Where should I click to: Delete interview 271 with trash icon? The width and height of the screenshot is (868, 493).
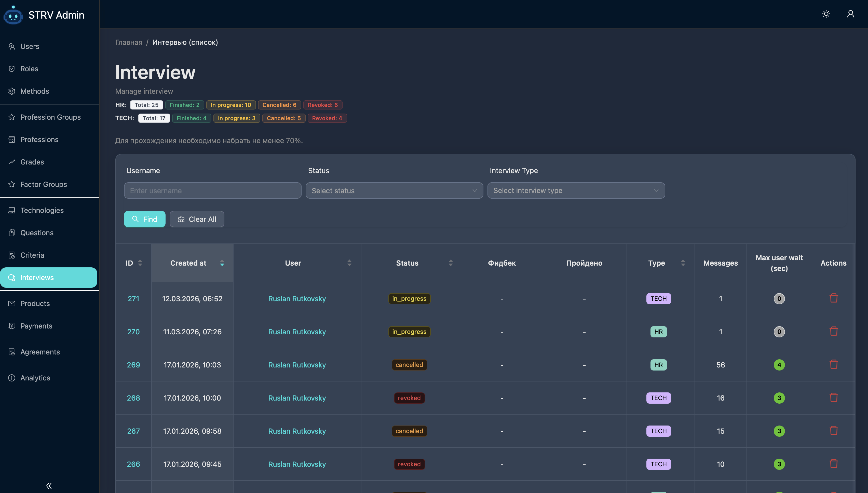[x=833, y=298]
